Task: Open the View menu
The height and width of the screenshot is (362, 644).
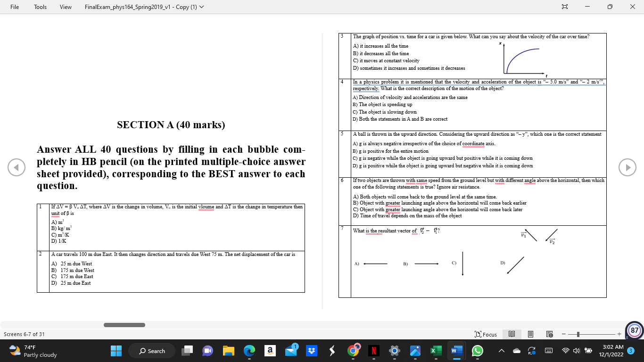Action: click(x=65, y=7)
